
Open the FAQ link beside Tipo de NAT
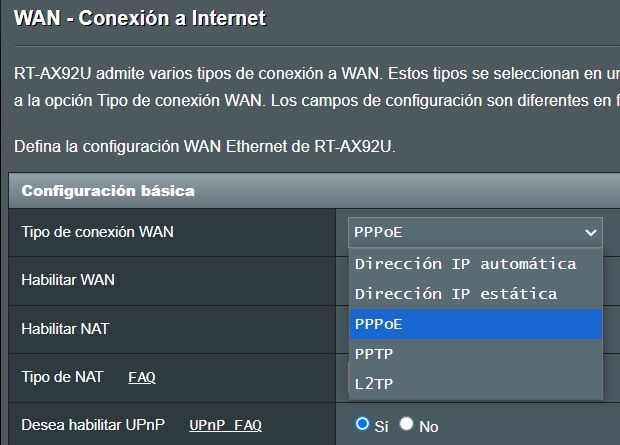click(x=142, y=377)
